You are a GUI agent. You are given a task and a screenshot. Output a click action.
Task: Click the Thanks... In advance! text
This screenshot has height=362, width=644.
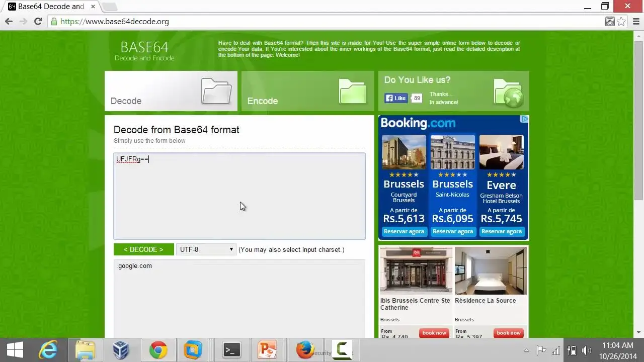(x=444, y=98)
